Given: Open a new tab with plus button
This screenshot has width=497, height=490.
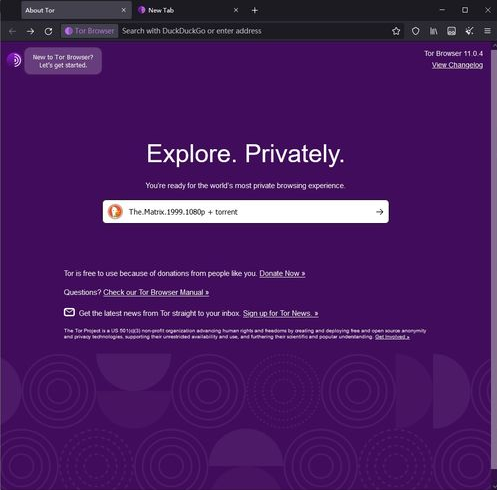Looking at the screenshot, I should pos(255,10).
